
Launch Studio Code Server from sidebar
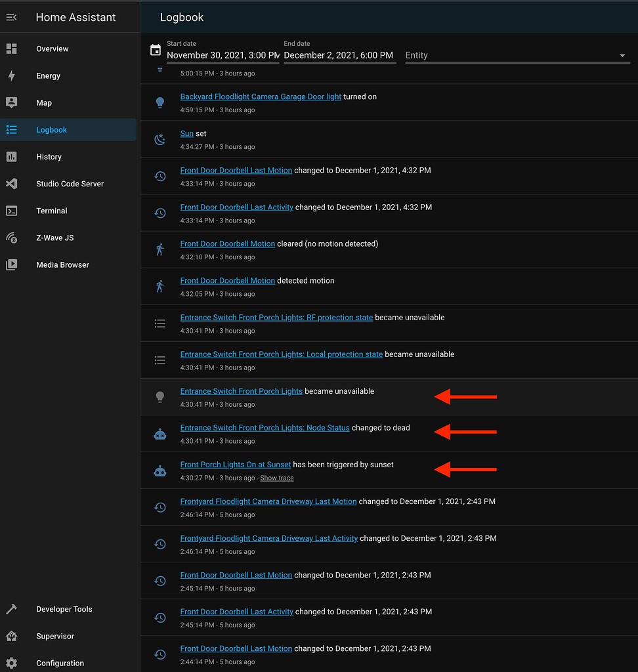coord(11,184)
